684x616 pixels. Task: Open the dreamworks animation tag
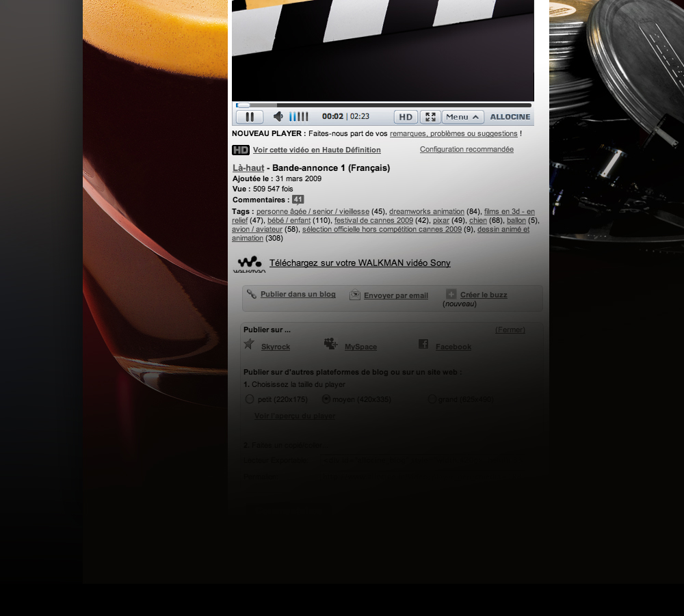[x=427, y=211]
